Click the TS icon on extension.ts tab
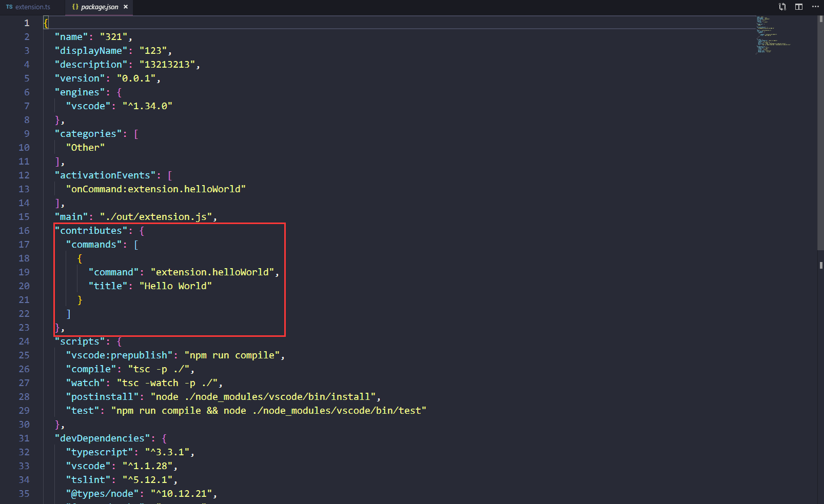The image size is (824, 504). [x=9, y=7]
